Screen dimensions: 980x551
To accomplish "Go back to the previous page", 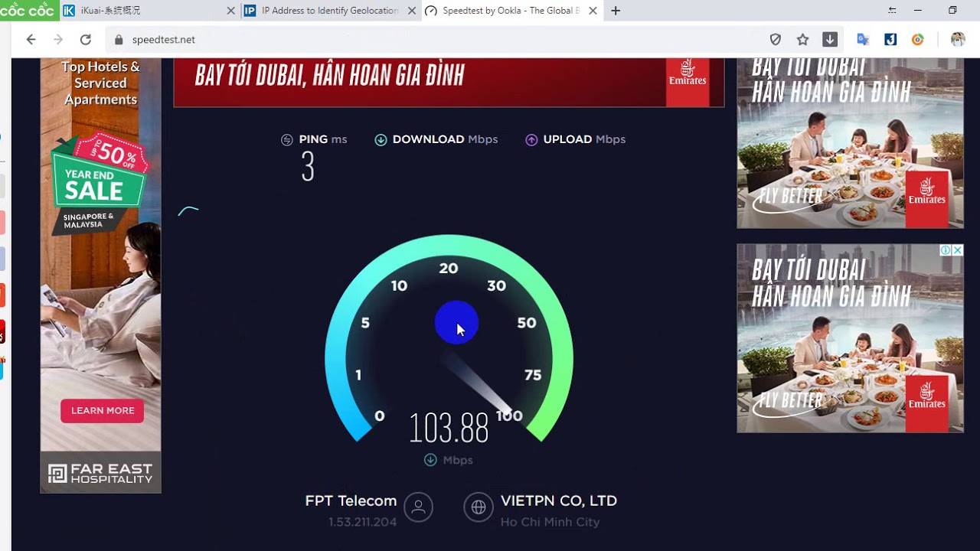I will pyautogui.click(x=31, y=40).
